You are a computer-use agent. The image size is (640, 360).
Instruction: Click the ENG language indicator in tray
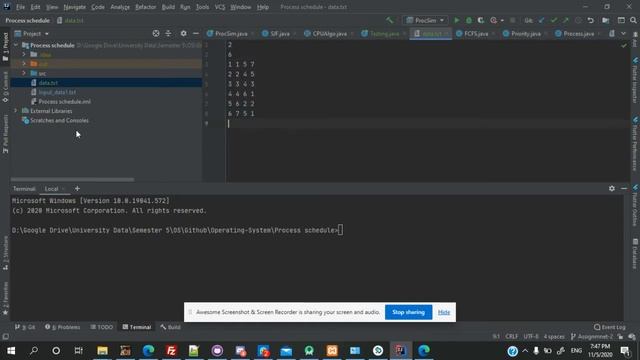[x=576, y=350]
